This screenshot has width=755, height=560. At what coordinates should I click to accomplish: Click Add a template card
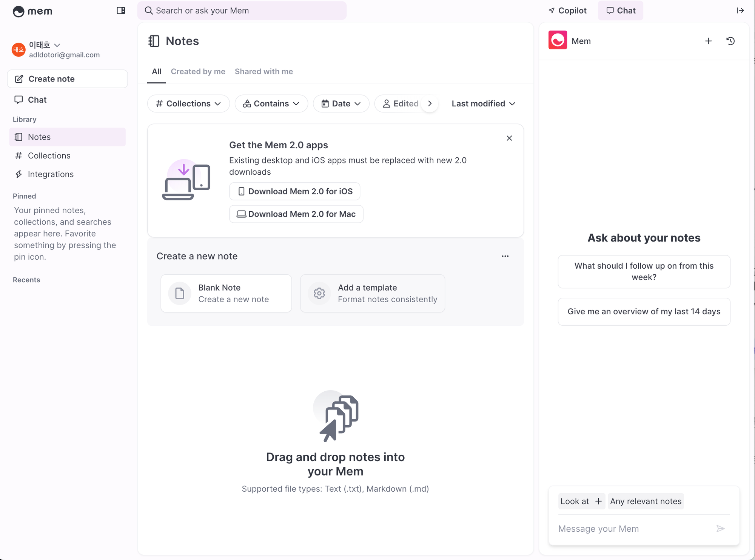pyautogui.click(x=373, y=293)
